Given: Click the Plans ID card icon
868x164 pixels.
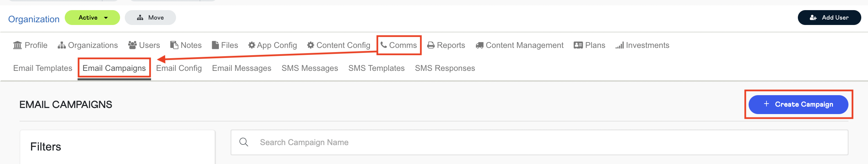Looking at the screenshot, I should [x=578, y=45].
